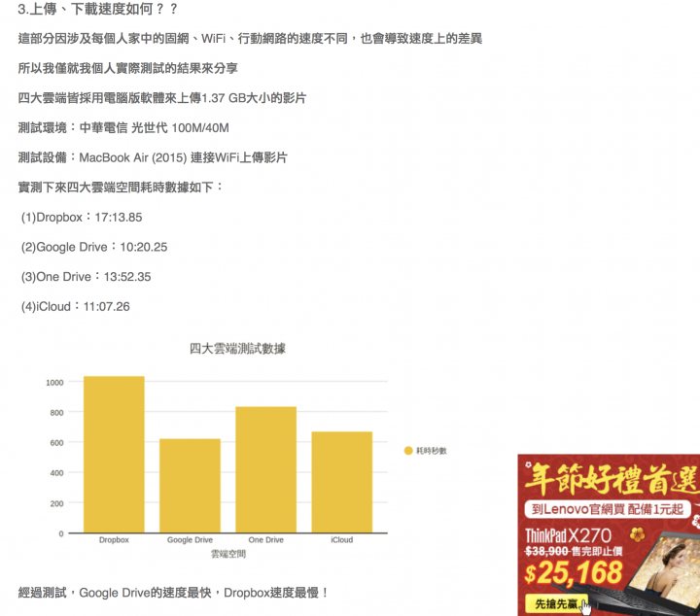The image size is (700, 616).
Task: Click the line 所以我僅就我個人實際測試的結果來分享
Action: 127,68
